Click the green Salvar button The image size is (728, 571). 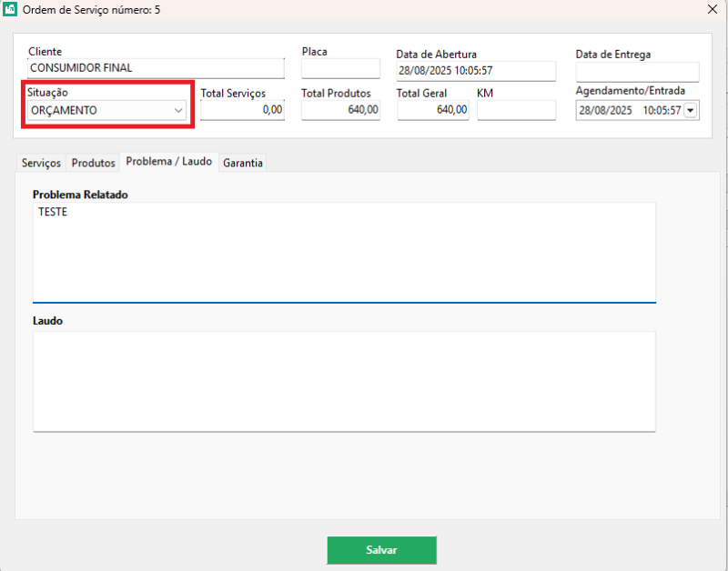[381, 550]
